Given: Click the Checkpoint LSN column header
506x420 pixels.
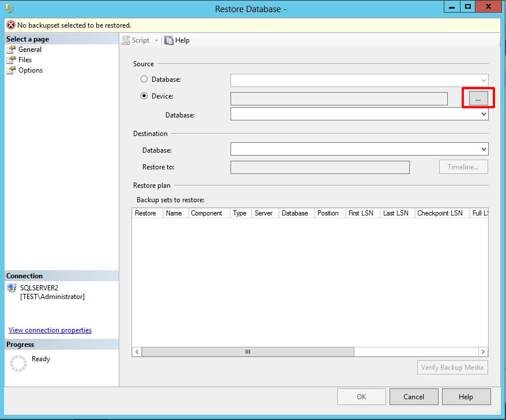Looking at the screenshot, I should pos(440,213).
